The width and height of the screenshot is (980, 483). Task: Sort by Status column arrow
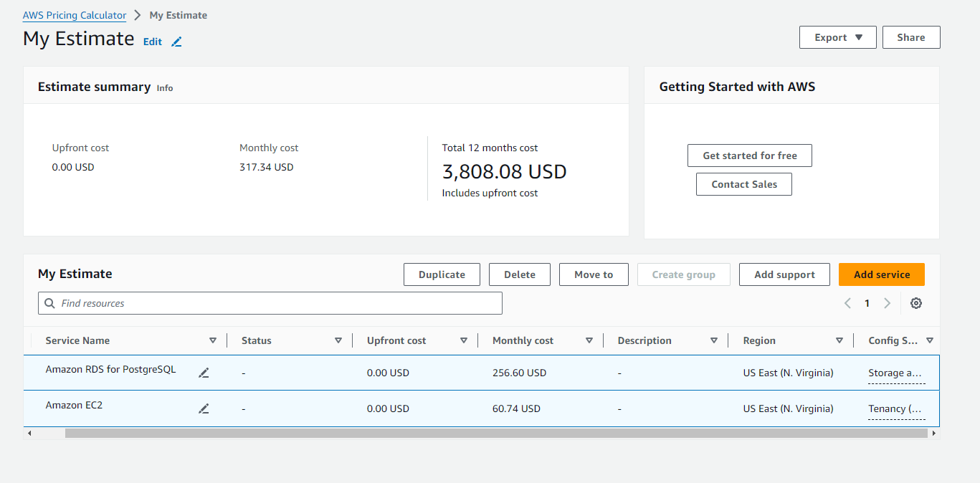pyautogui.click(x=338, y=340)
